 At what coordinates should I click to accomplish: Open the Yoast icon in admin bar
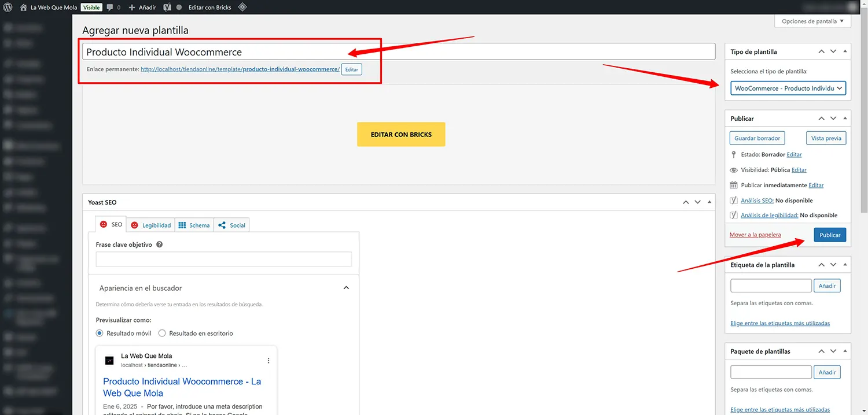(x=167, y=8)
